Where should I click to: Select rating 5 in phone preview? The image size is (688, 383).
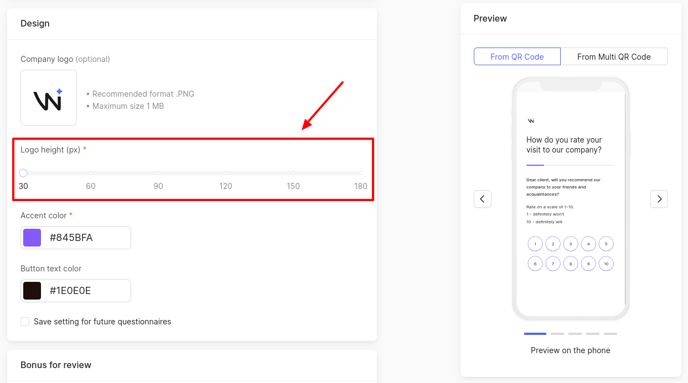pos(606,244)
